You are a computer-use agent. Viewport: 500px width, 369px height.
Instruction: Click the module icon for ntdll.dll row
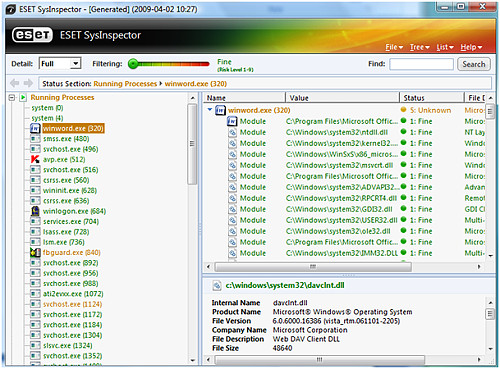[x=233, y=132]
